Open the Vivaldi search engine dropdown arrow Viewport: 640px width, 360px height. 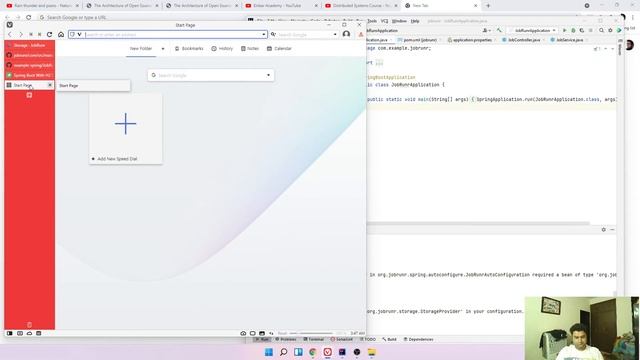[335, 35]
